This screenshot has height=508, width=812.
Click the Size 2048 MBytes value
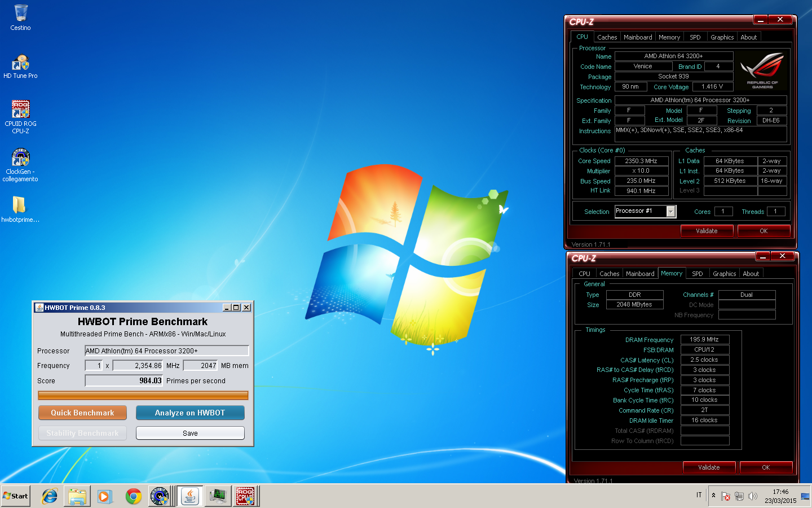point(634,305)
